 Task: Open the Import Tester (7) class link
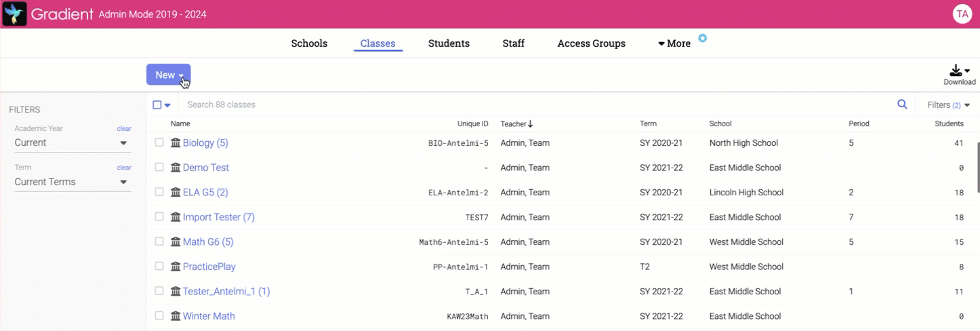click(218, 217)
